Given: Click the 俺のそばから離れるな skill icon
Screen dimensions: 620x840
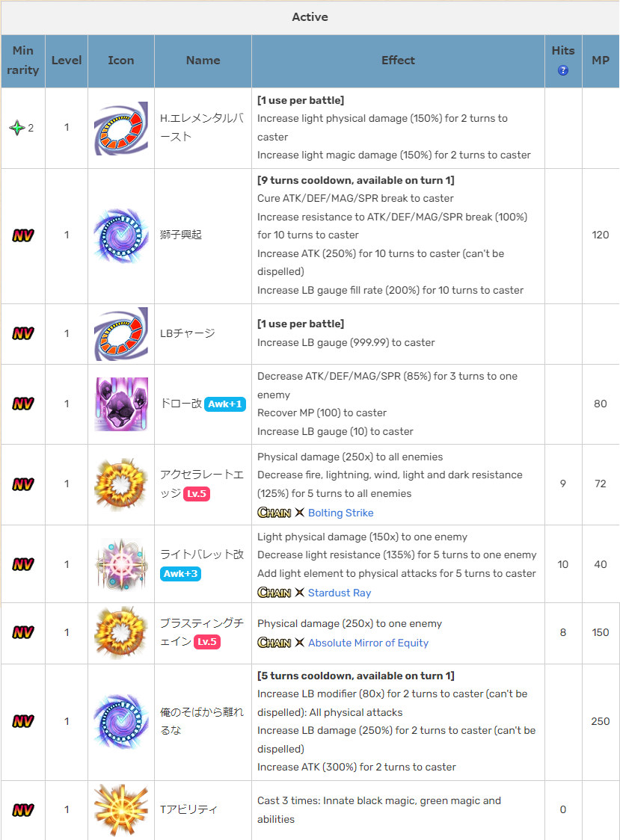Looking at the screenshot, I should [x=121, y=722].
